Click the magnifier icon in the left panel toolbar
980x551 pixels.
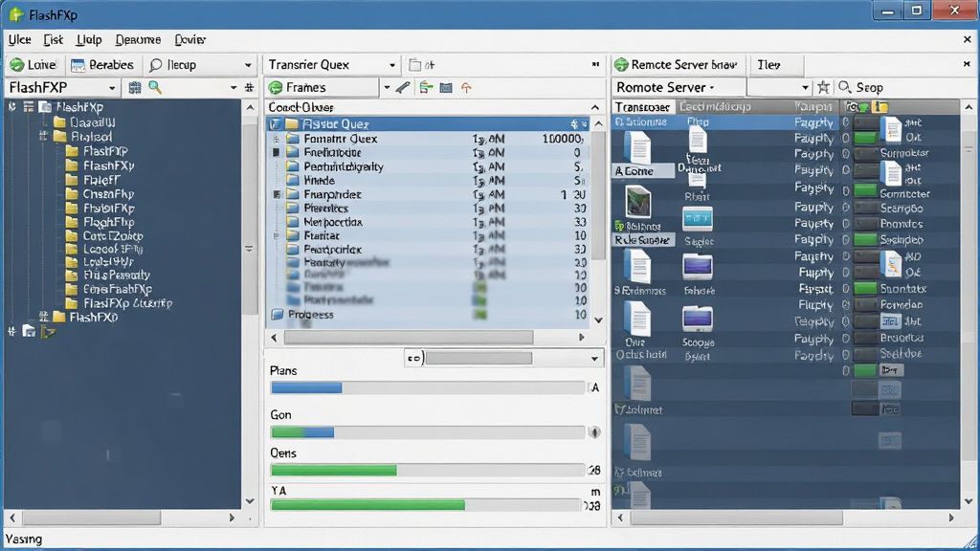155,87
